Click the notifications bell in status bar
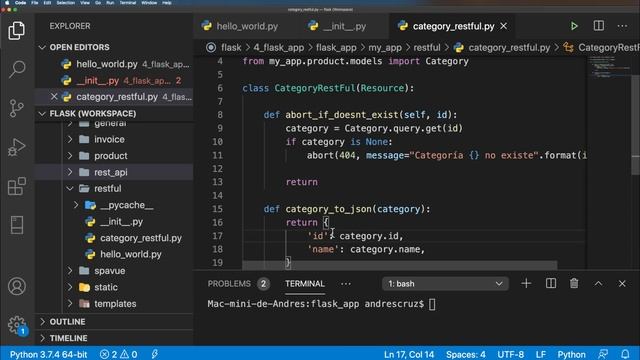 [x=625, y=354]
